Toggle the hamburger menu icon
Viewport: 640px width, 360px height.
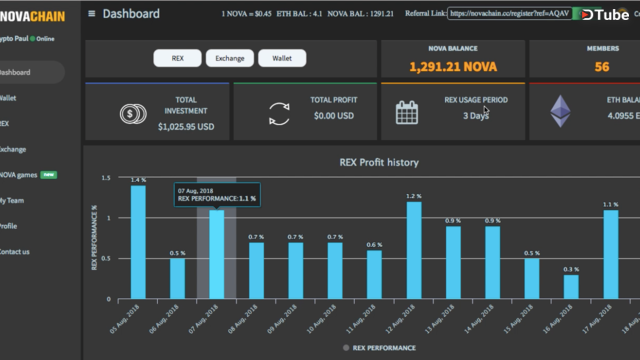click(92, 14)
